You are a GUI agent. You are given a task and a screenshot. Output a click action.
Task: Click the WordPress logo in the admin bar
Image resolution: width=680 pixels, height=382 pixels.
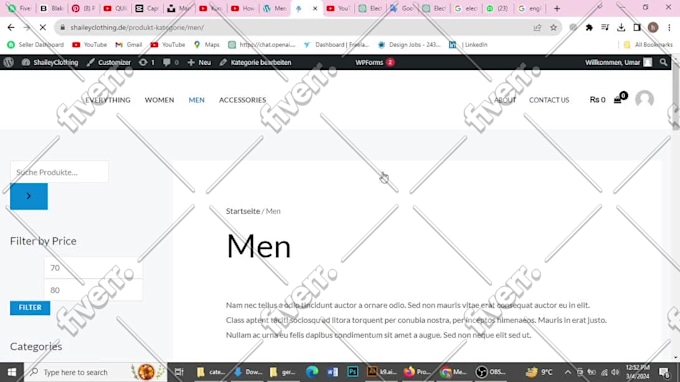coord(8,62)
